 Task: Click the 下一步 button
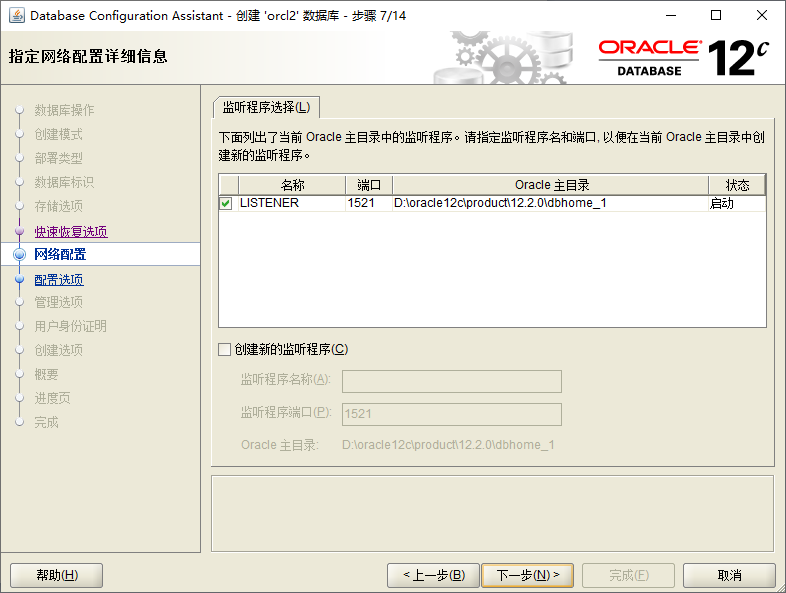527,575
